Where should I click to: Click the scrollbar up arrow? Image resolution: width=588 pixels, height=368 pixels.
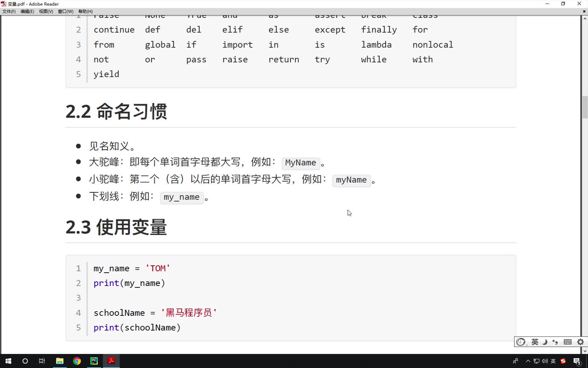coord(584,18)
